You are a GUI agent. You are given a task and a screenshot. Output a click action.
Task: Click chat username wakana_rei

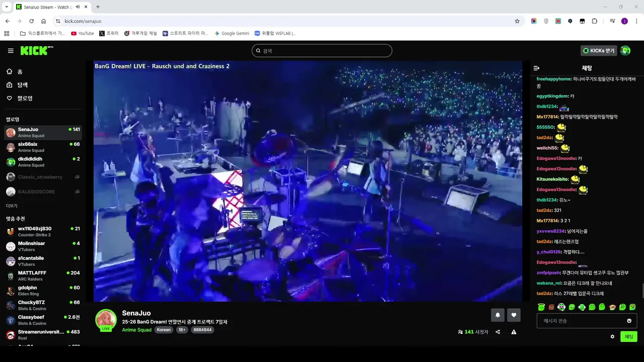pyautogui.click(x=549, y=283)
